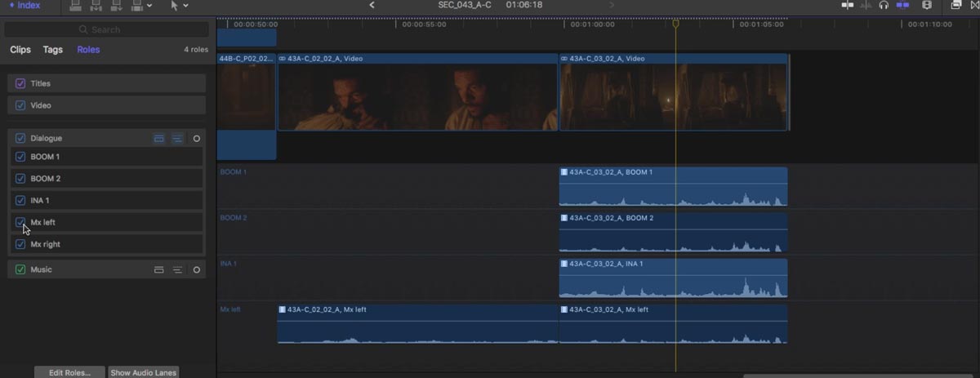Image resolution: width=980 pixels, height=378 pixels.
Task: Go forward in timeline history
Action: tap(612, 5)
